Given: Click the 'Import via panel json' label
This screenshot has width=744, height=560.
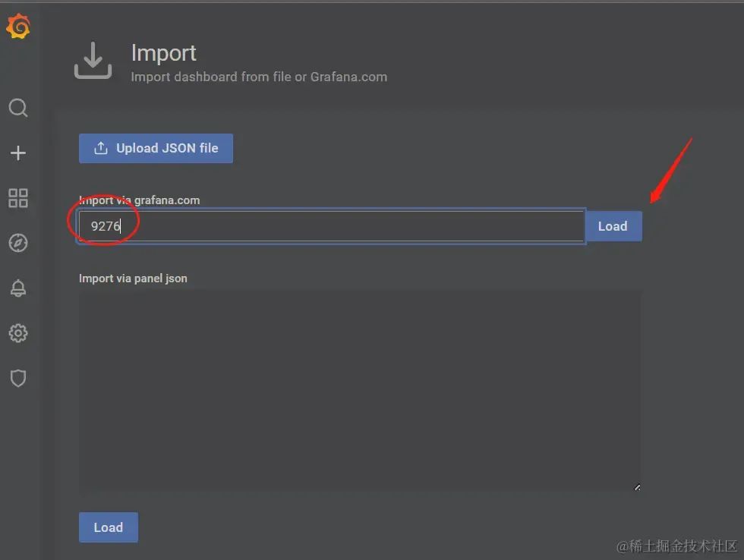Looking at the screenshot, I should pyautogui.click(x=133, y=278).
